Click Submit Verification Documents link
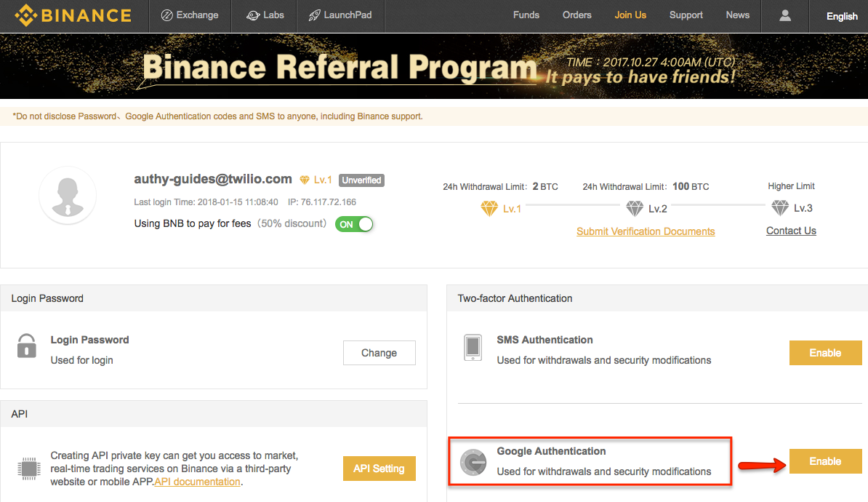Image resolution: width=868 pixels, height=502 pixels. pyautogui.click(x=646, y=231)
